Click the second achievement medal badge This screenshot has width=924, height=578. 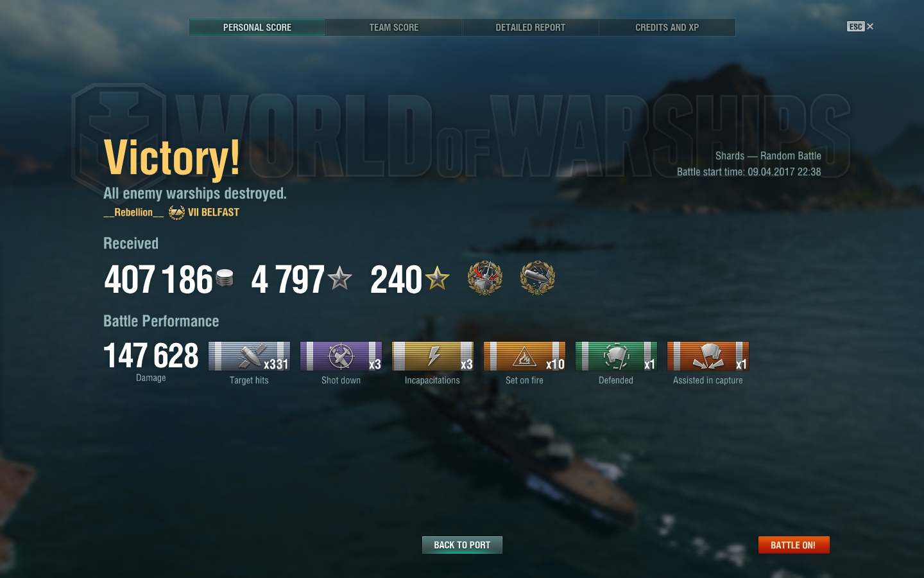click(538, 278)
